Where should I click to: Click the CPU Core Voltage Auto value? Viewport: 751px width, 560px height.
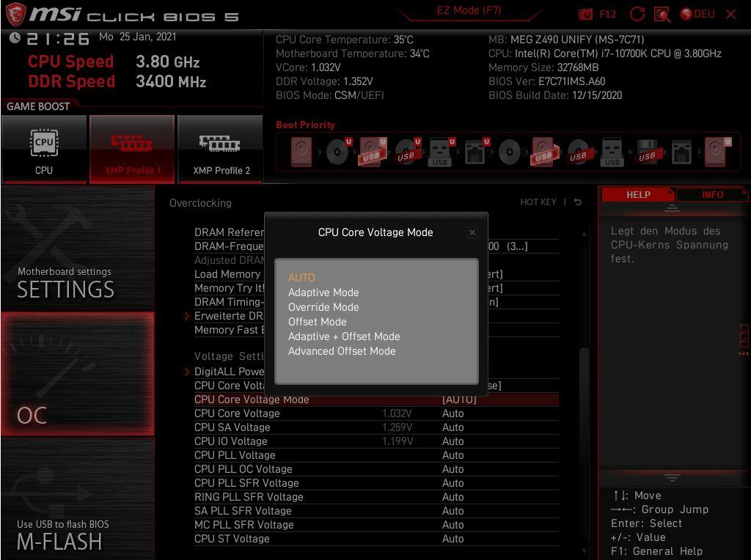coord(453,413)
